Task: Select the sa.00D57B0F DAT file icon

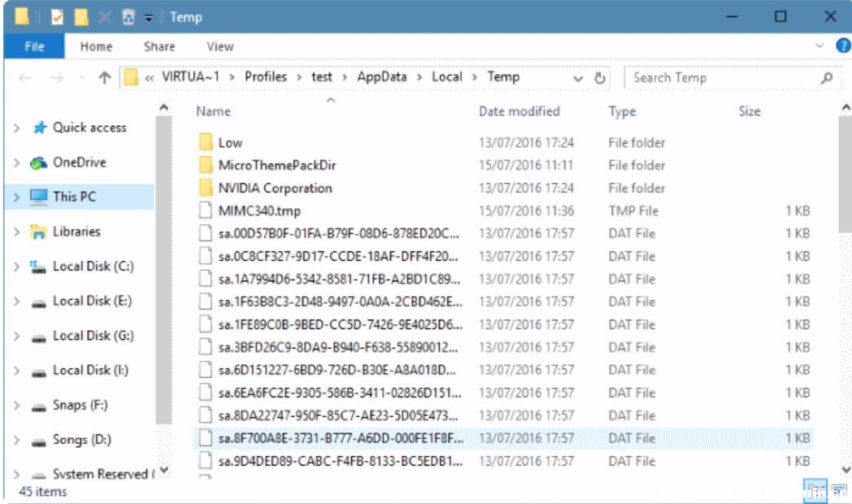Action: click(206, 233)
